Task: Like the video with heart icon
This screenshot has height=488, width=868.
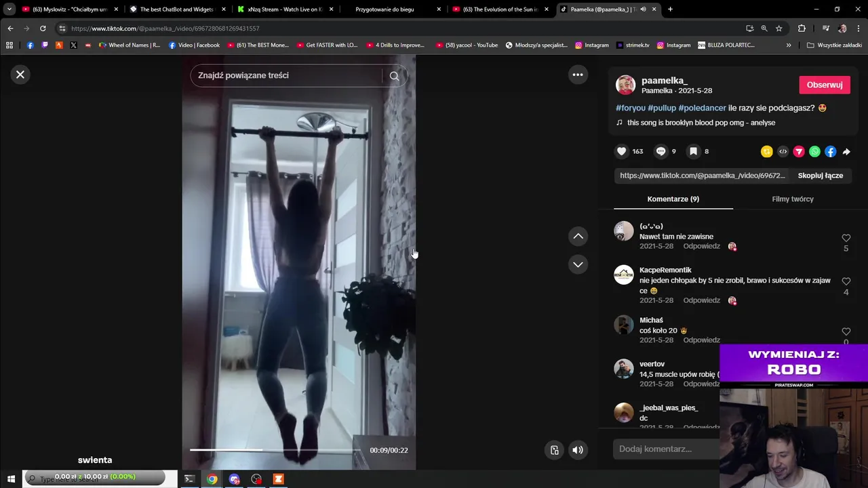Action: point(621,151)
